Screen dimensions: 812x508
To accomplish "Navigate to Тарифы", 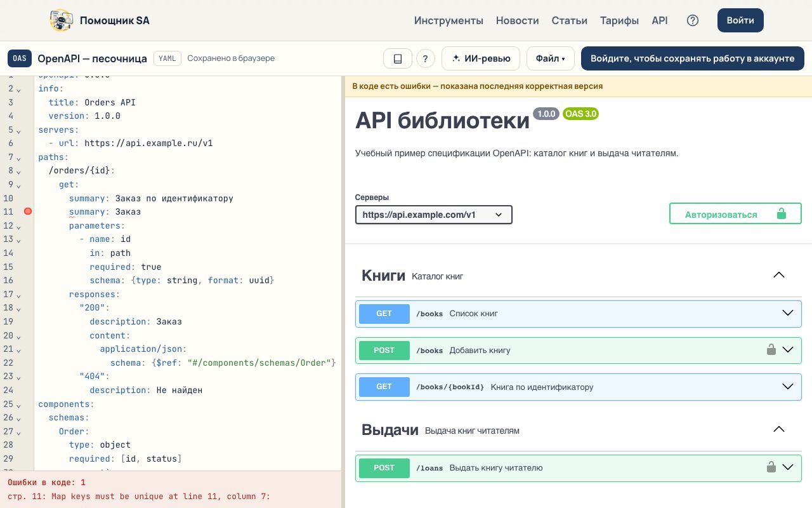I will click(620, 20).
